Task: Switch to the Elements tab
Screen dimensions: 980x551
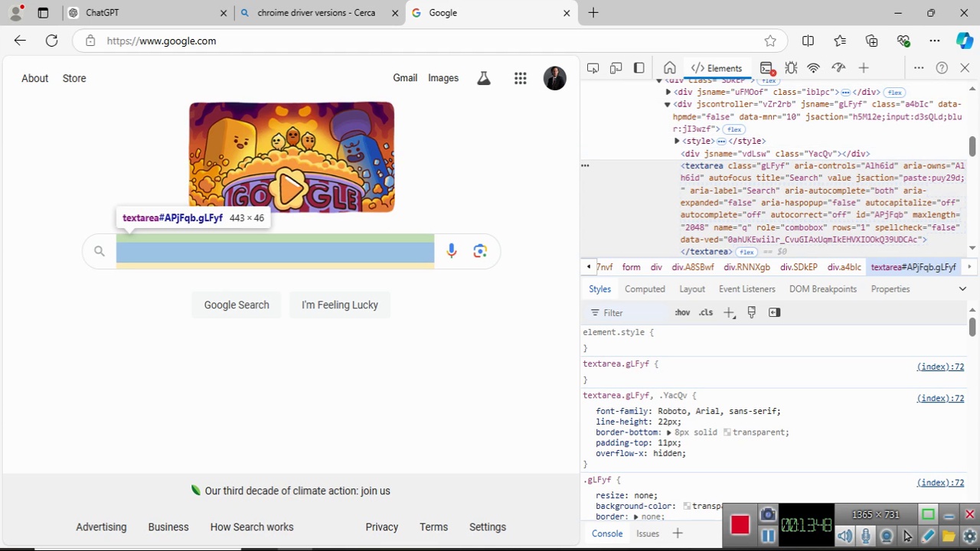Action: 717,68
